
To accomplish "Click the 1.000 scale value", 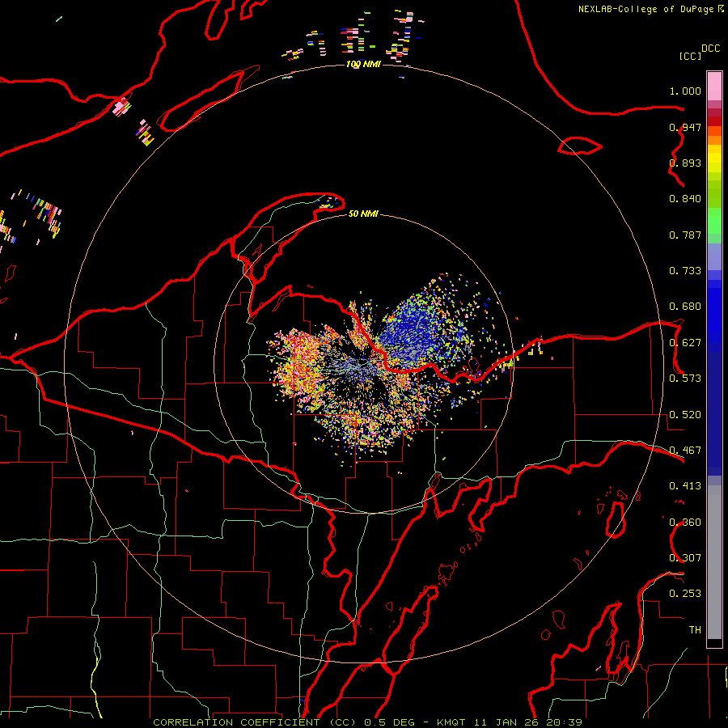I will pos(685,91).
